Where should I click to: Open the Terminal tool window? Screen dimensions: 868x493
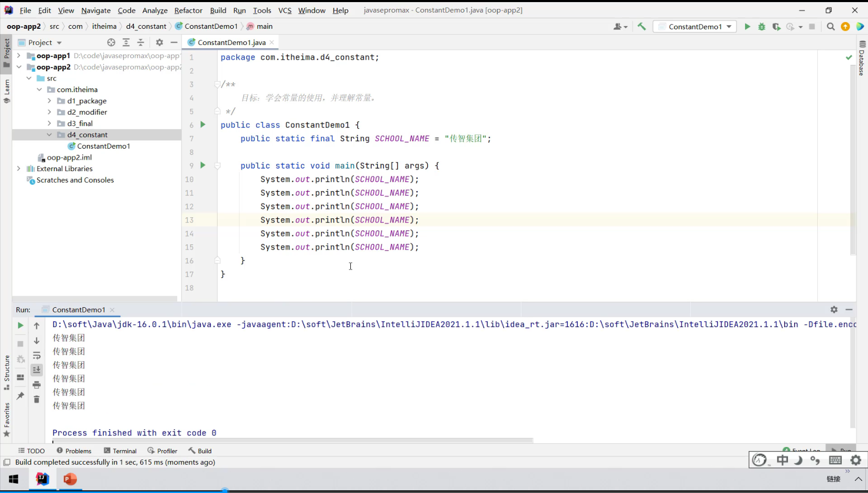(120, 451)
